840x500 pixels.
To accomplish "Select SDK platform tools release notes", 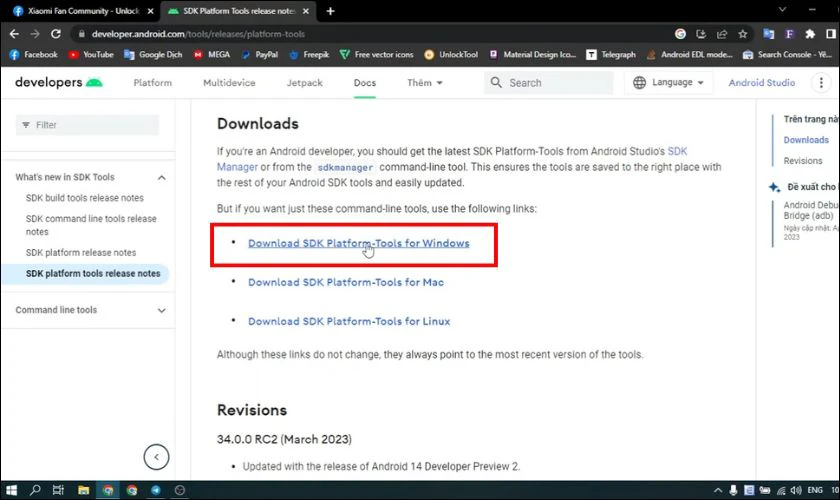I will click(x=93, y=273).
